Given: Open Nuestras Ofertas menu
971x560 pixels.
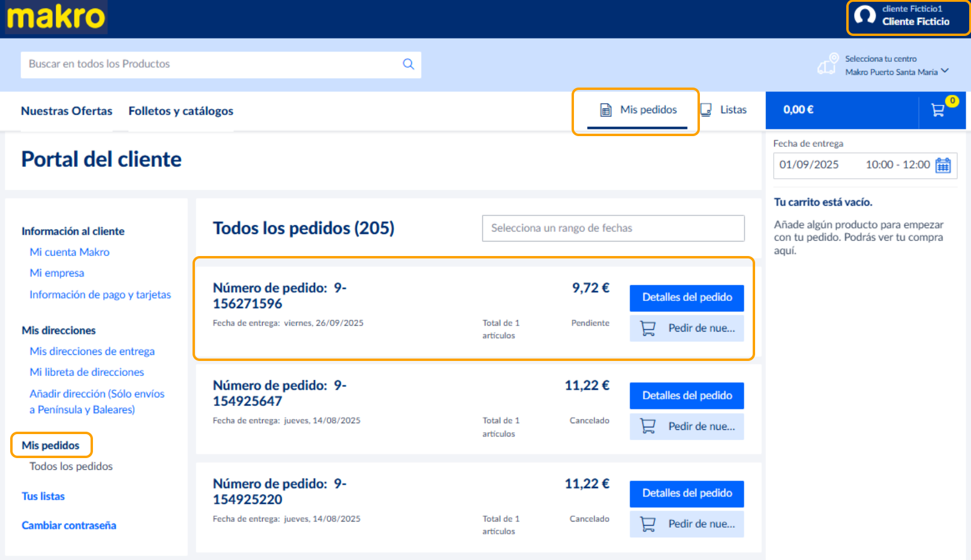Looking at the screenshot, I should coord(67,111).
